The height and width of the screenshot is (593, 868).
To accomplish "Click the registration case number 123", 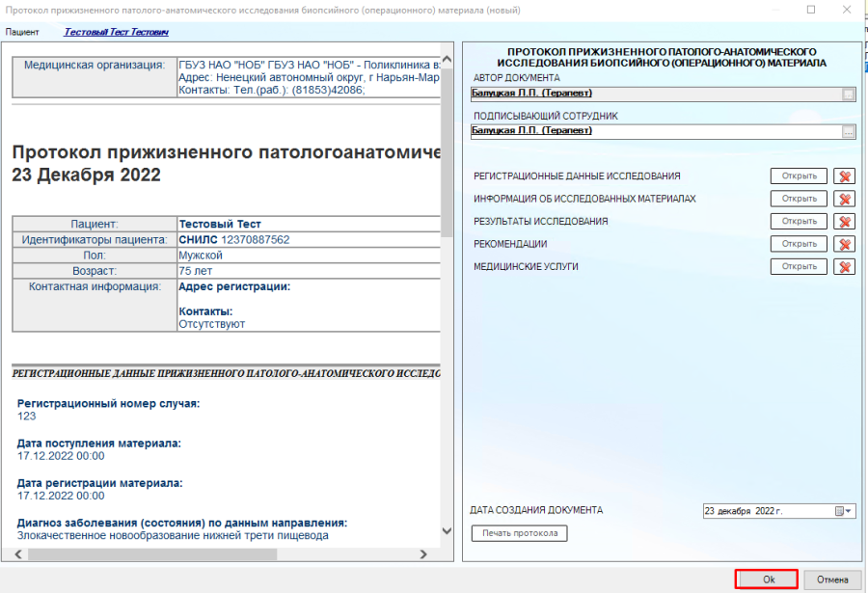I will coord(27,417).
